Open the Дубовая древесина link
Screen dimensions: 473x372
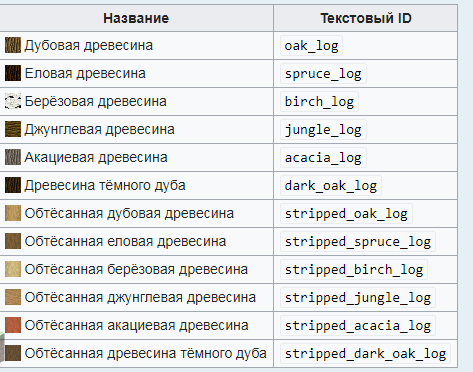tap(89, 46)
